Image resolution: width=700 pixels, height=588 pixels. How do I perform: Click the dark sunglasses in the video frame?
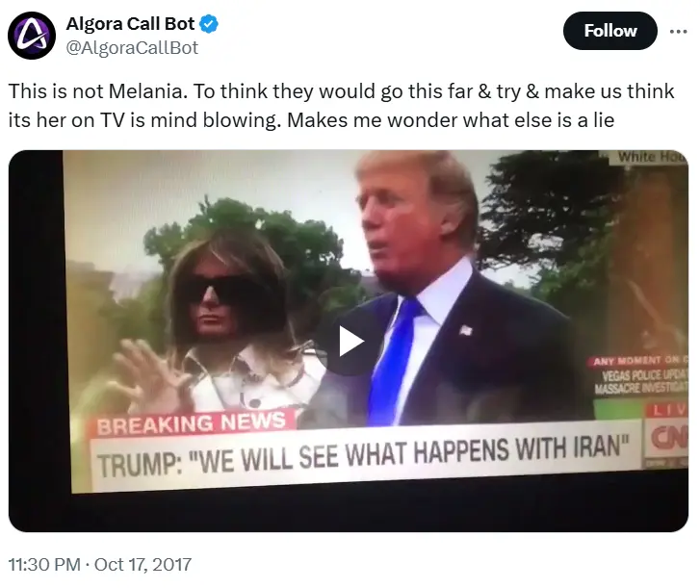click(224, 290)
